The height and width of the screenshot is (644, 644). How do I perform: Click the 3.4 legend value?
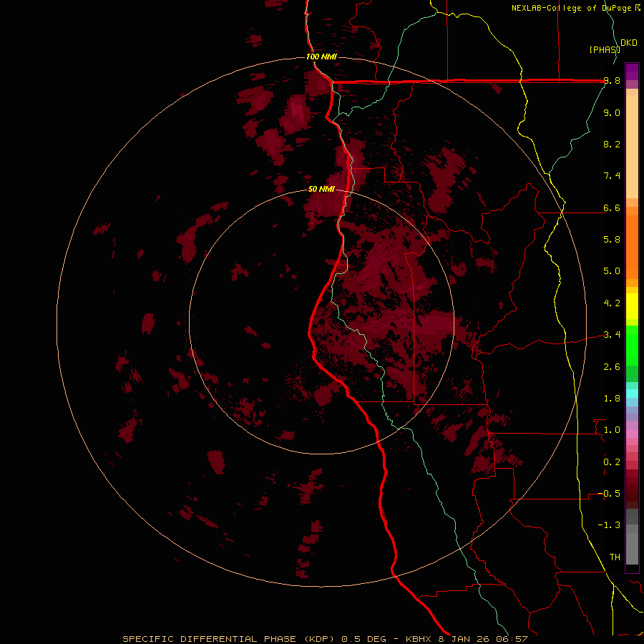tap(612, 335)
